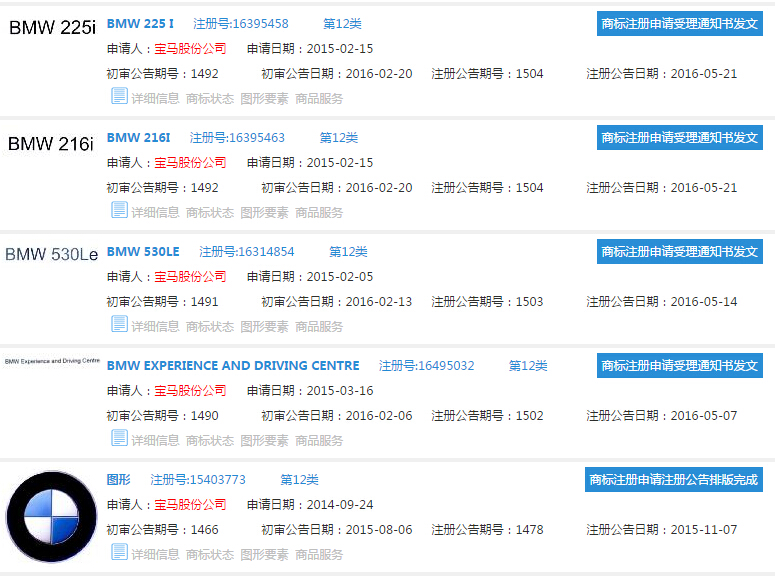
Task: Click the document icon in 图形 15403773 row
Action: click(x=119, y=552)
